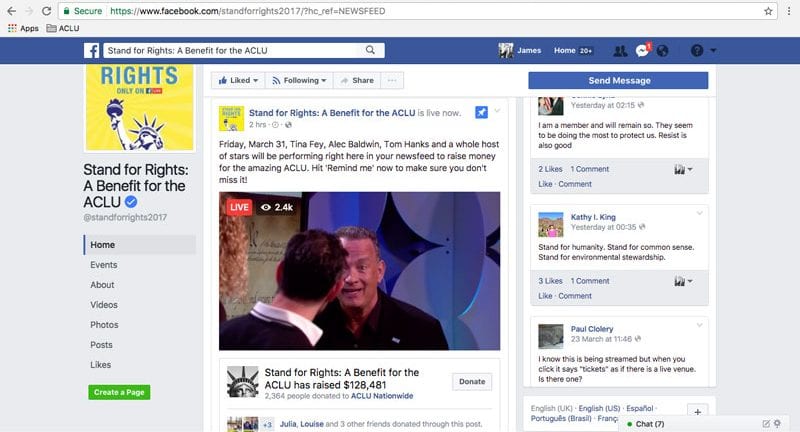Screen dimensions: 800x432
Task: Open friend requests icon
Action: tap(620, 51)
